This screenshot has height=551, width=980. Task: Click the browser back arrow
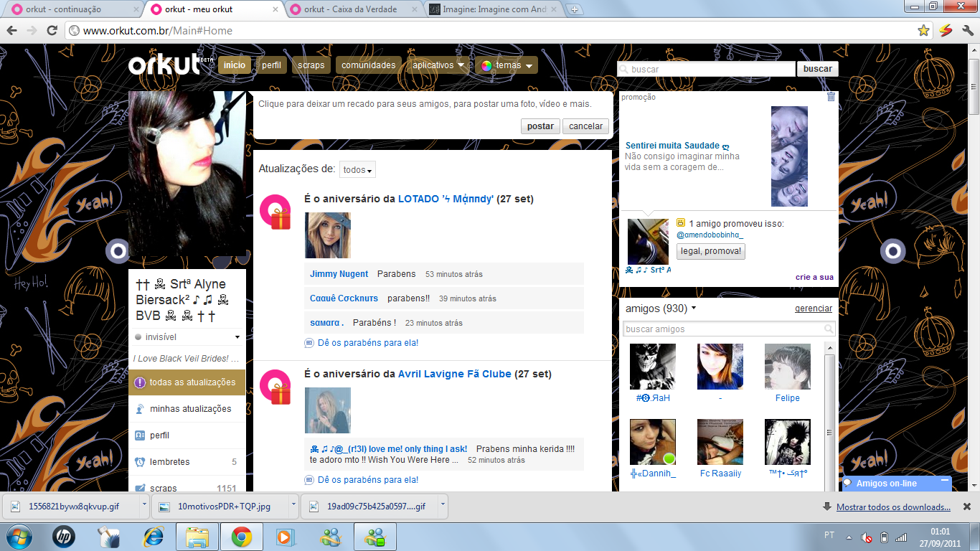pyautogui.click(x=11, y=31)
